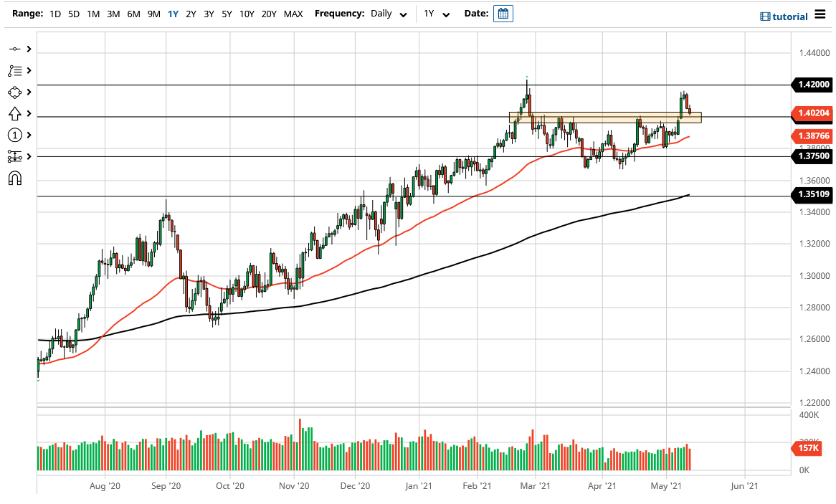Select the line drawing tool

pos(14,49)
